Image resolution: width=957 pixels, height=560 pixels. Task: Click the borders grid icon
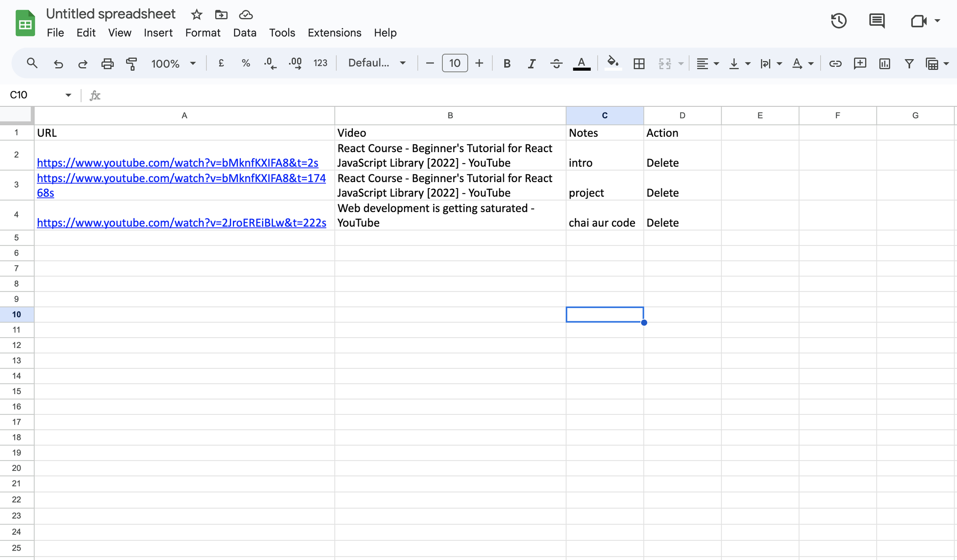coord(639,63)
